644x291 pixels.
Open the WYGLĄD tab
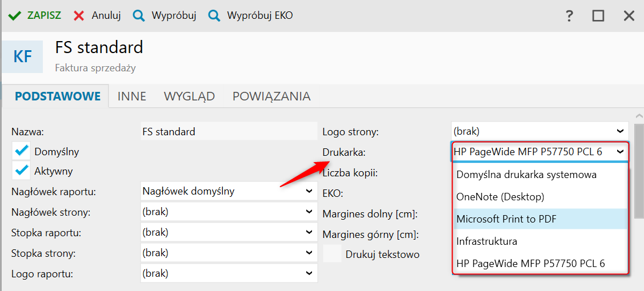click(x=189, y=96)
